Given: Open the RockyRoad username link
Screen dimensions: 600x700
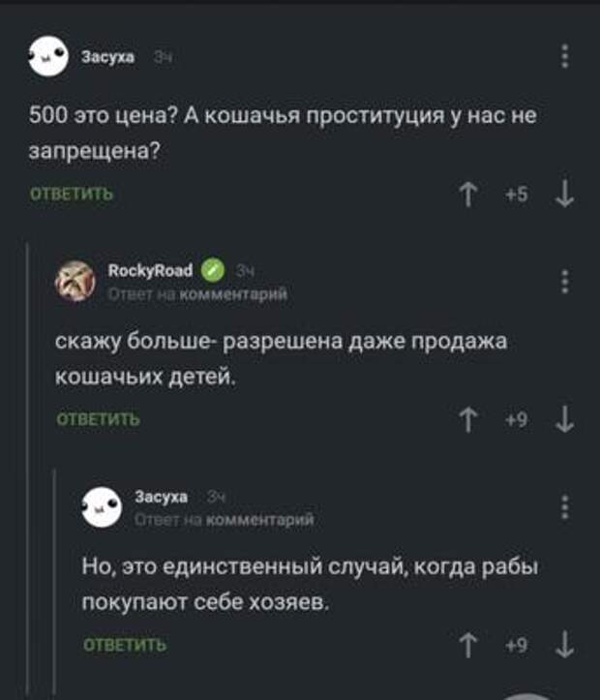Looking at the screenshot, I should tap(150, 270).
